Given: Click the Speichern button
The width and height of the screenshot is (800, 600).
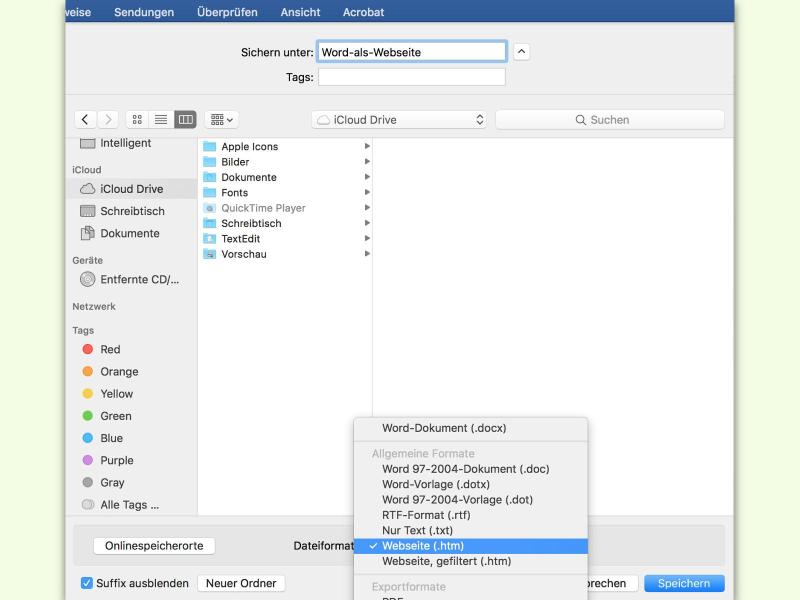Looking at the screenshot, I should [684, 583].
